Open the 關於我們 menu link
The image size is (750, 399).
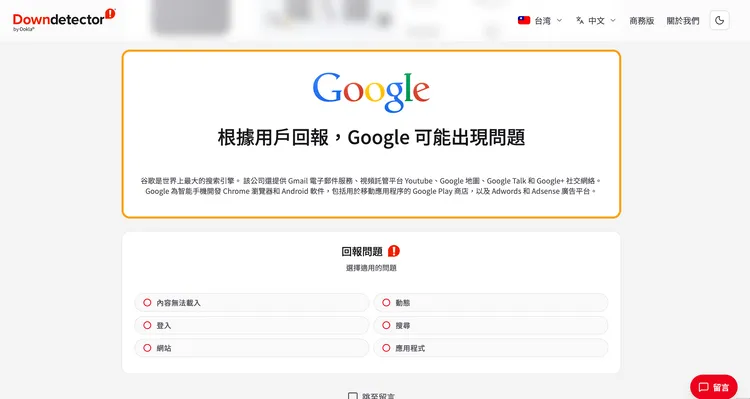[x=683, y=21]
